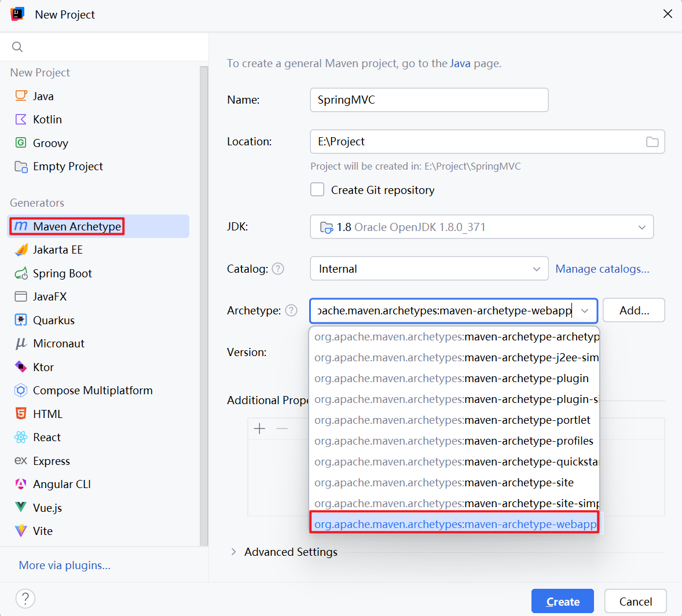This screenshot has height=616, width=682.
Task: Choose maven-archetype-webapp from the list
Action: [454, 524]
